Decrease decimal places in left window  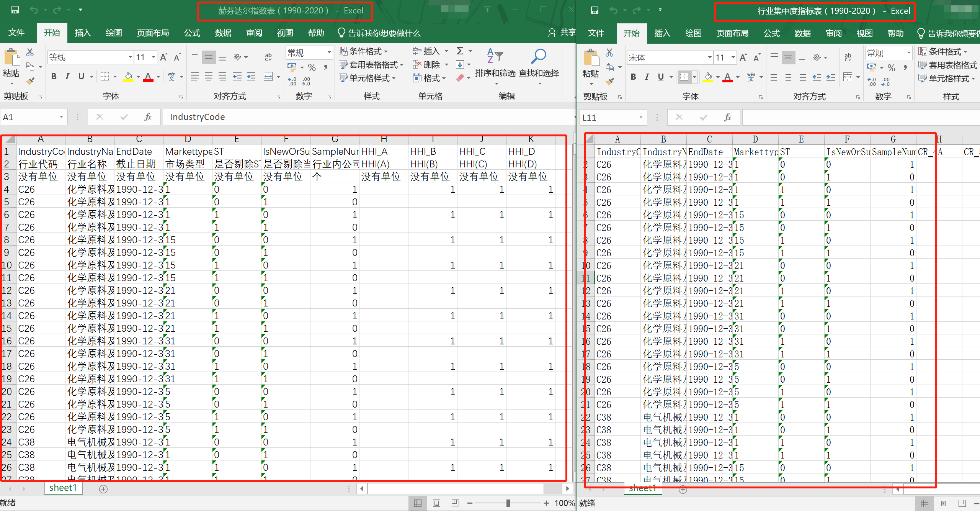point(306,81)
